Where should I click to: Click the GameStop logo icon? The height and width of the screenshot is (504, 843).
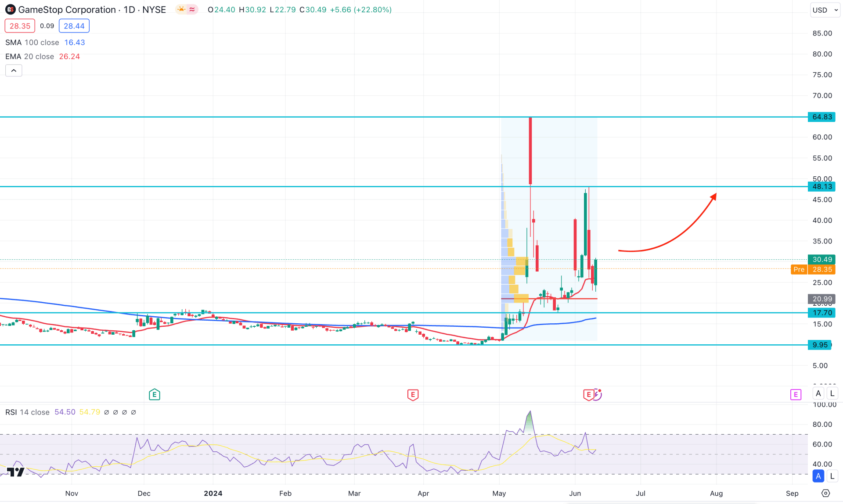click(x=10, y=10)
